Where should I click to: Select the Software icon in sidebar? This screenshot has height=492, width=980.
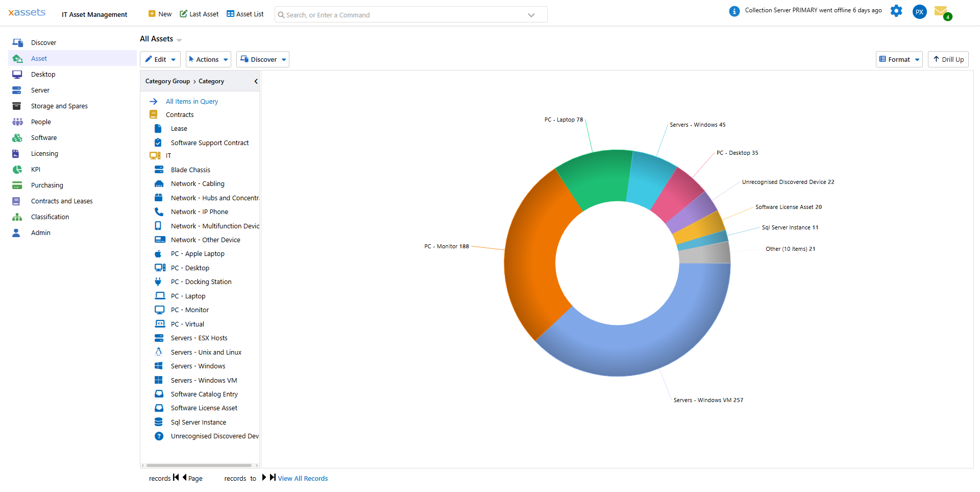[17, 137]
